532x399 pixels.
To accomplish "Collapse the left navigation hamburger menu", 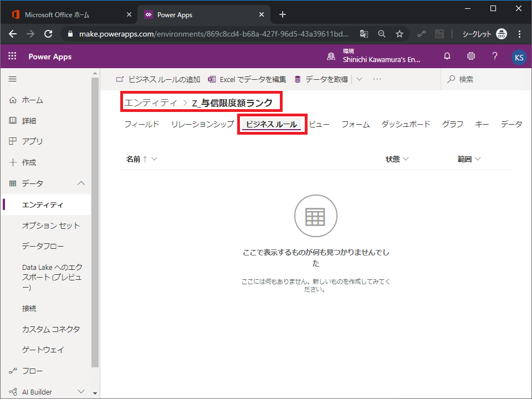I will click(x=13, y=79).
